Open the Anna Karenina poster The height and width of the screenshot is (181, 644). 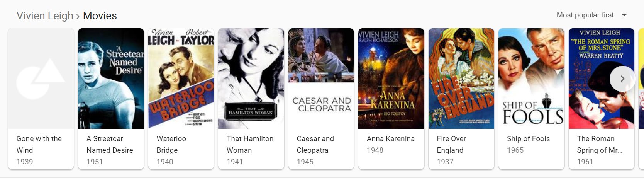(x=391, y=79)
